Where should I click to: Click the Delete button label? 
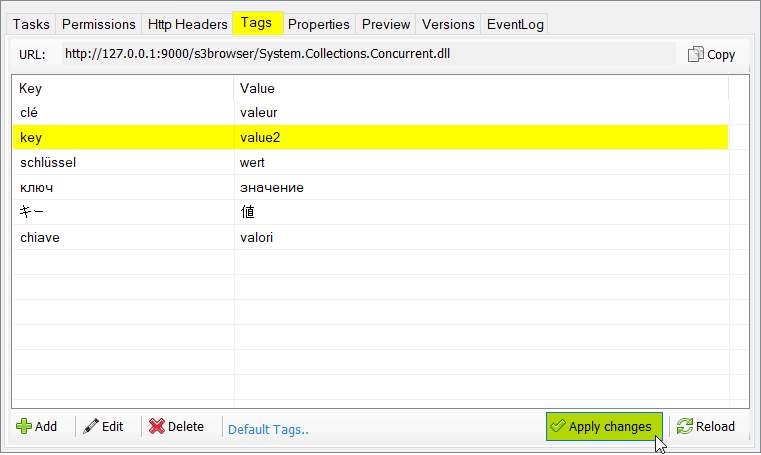(x=186, y=426)
